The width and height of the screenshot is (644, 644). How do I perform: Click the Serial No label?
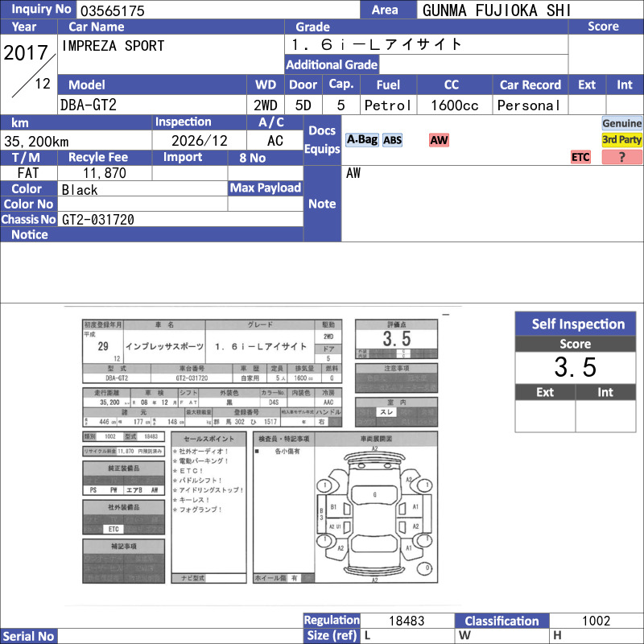28,636
